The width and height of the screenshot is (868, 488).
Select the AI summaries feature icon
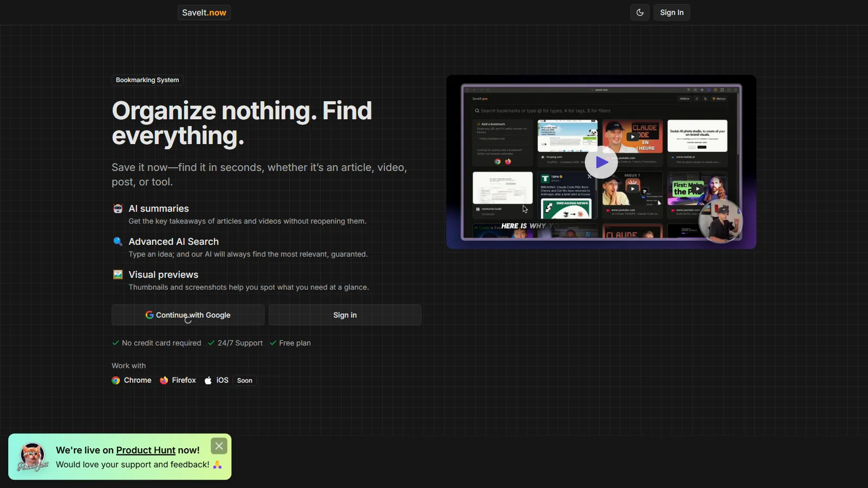[118, 209]
